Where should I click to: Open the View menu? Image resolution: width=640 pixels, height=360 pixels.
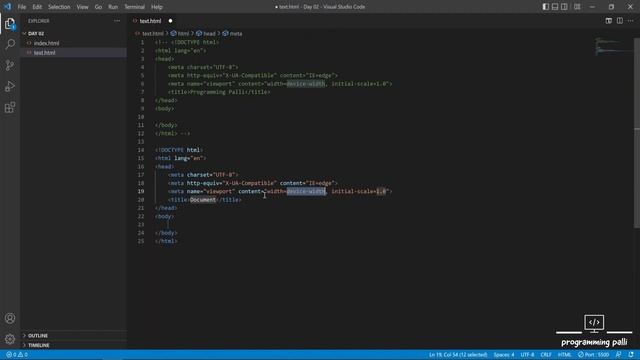pos(82,7)
